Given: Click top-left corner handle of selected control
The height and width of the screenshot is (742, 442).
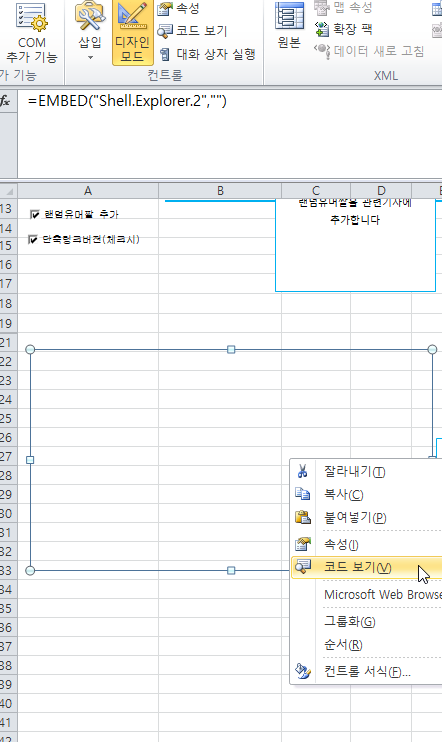Looking at the screenshot, I should [30, 349].
